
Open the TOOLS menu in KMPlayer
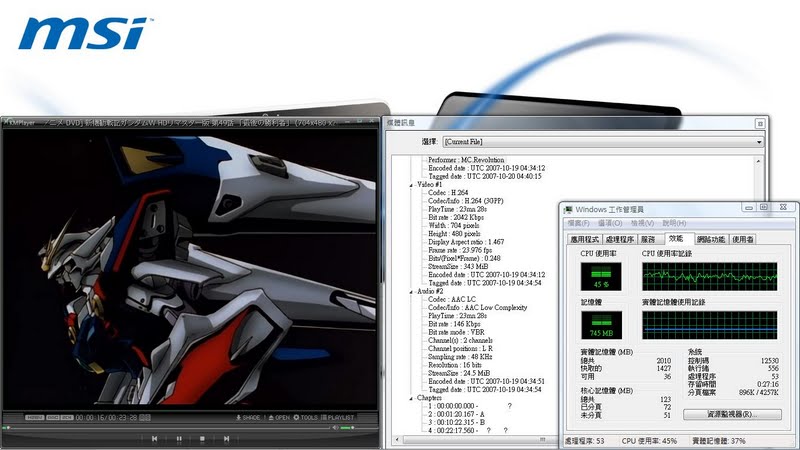click(x=305, y=417)
